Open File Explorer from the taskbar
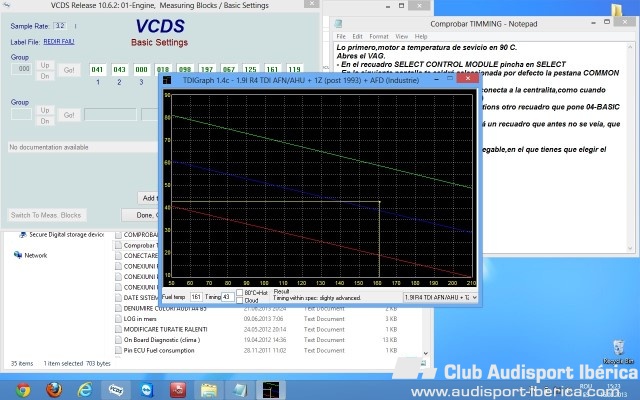This screenshot has height=400, width=640. coord(209,390)
